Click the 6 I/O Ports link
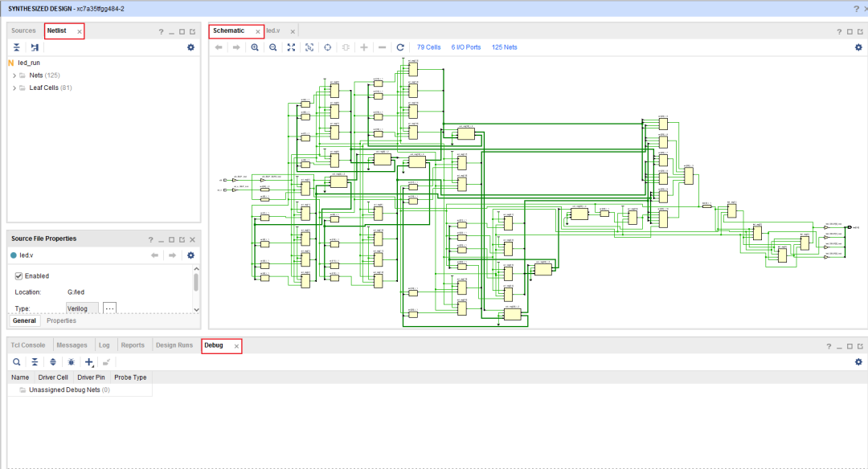This screenshot has width=868, height=469. click(x=466, y=47)
